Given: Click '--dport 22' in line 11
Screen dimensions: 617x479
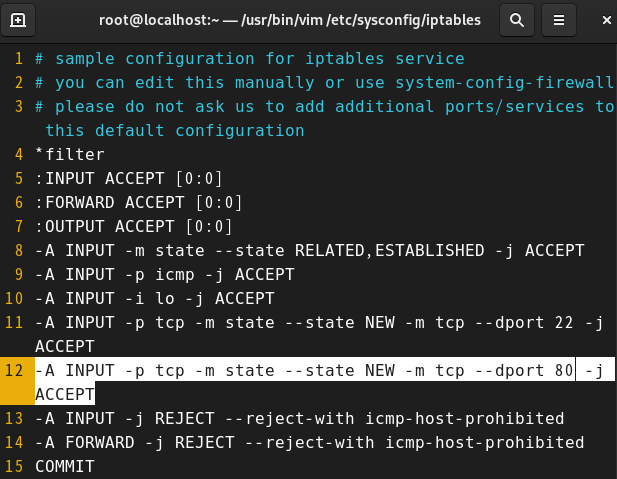Looking at the screenshot, I should (524, 323).
